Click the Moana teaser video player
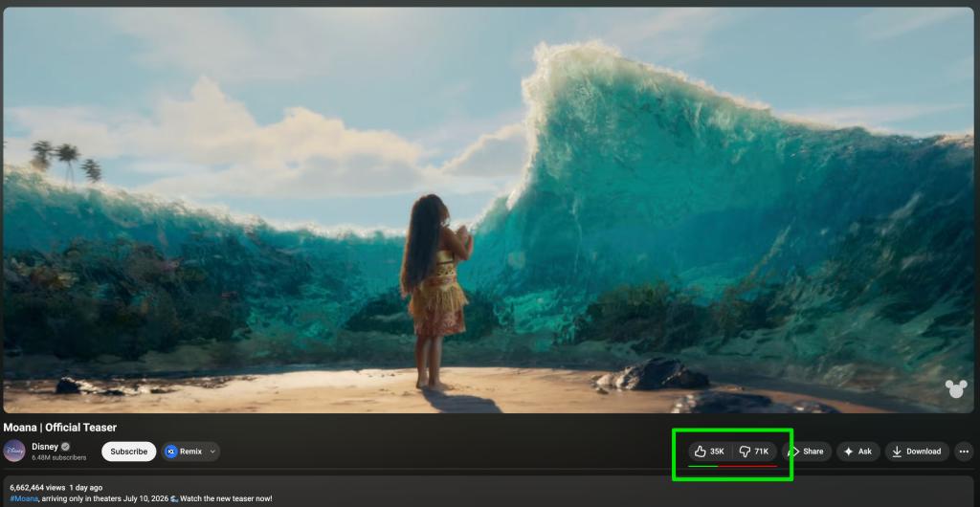The image size is (980, 507). click(488, 210)
